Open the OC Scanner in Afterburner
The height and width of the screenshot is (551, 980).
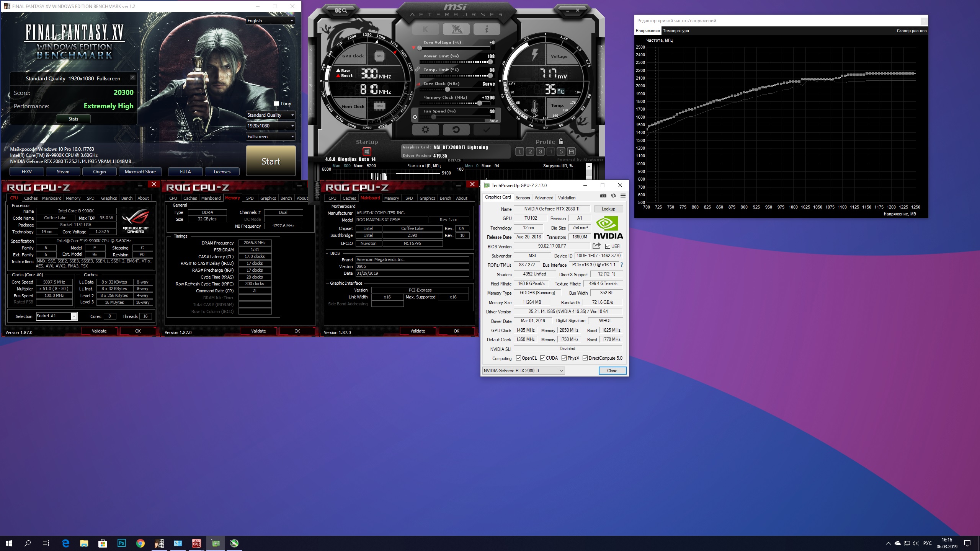(340, 10)
